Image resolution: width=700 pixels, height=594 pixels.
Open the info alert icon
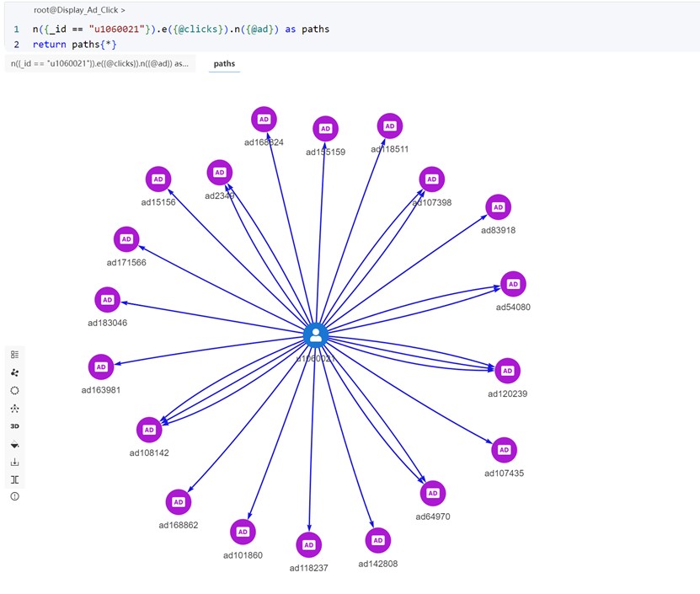point(14,497)
